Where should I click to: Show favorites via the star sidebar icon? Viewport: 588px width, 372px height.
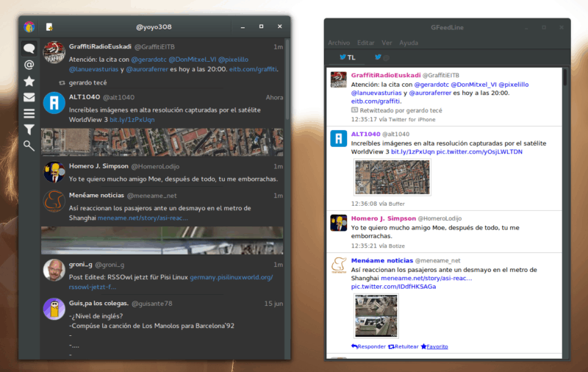point(29,81)
